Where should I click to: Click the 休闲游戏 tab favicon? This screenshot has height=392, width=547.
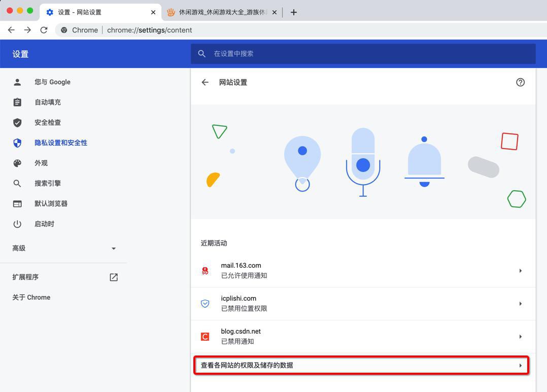pyautogui.click(x=170, y=12)
